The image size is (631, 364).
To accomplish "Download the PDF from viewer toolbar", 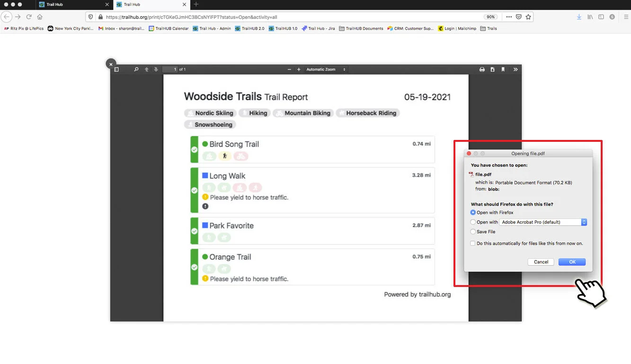I will [x=492, y=69].
